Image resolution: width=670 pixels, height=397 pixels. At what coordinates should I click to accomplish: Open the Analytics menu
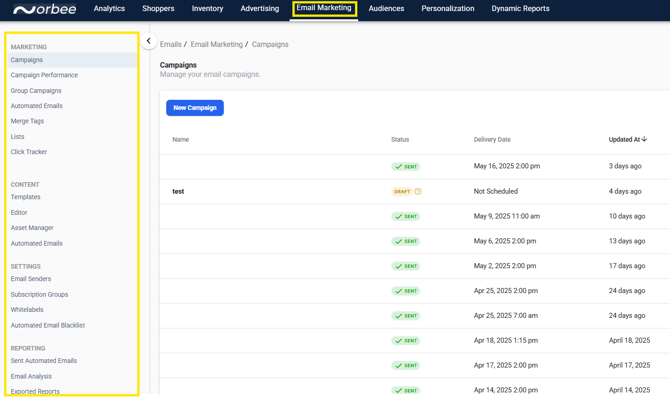(x=109, y=9)
